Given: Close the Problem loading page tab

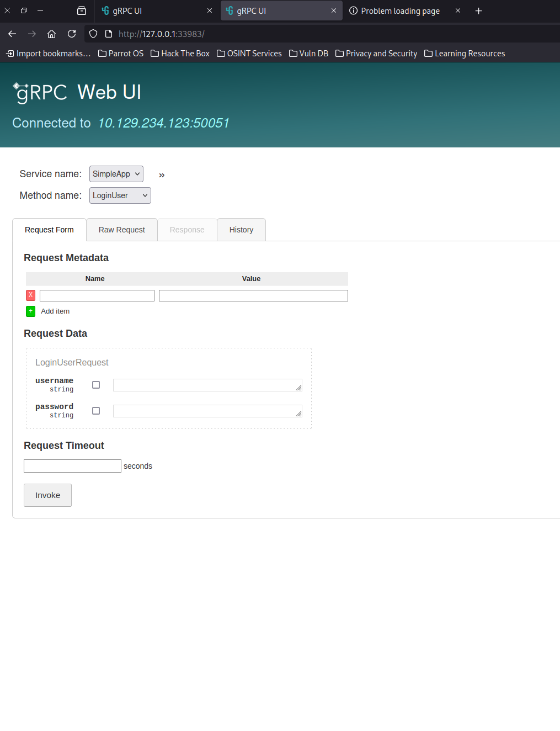Looking at the screenshot, I should tap(458, 10).
